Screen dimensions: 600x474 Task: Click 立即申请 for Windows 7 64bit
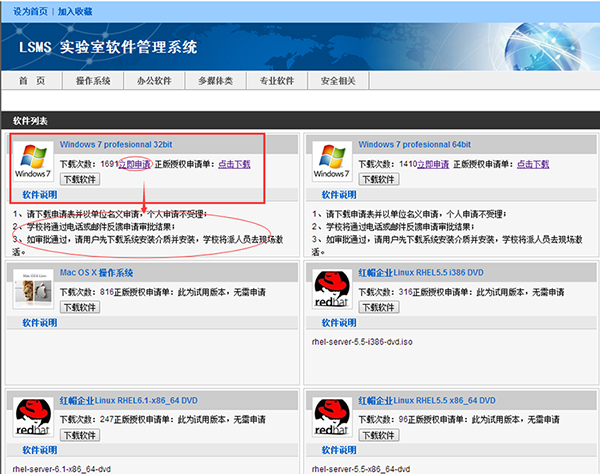coord(433,164)
